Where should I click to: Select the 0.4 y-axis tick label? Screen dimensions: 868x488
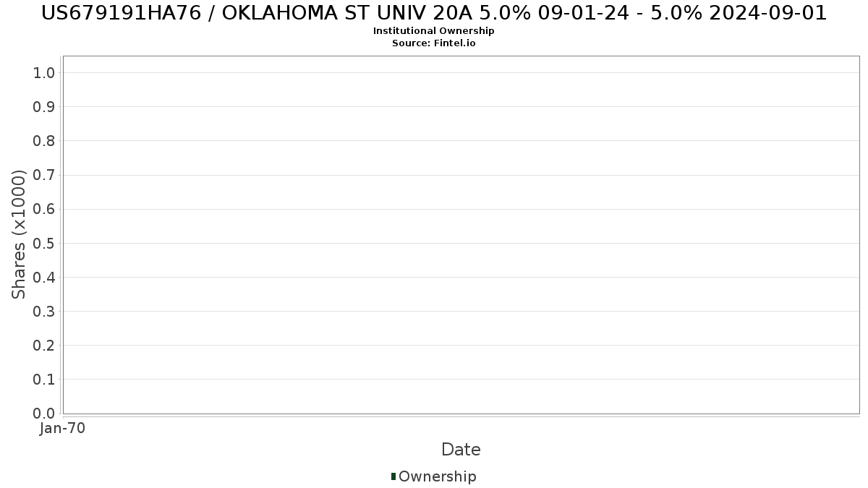click(x=44, y=277)
